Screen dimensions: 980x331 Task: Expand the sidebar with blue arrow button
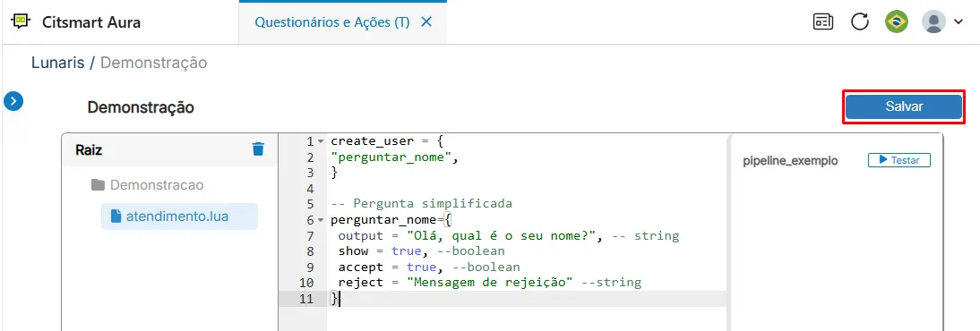click(x=13, y=100)
